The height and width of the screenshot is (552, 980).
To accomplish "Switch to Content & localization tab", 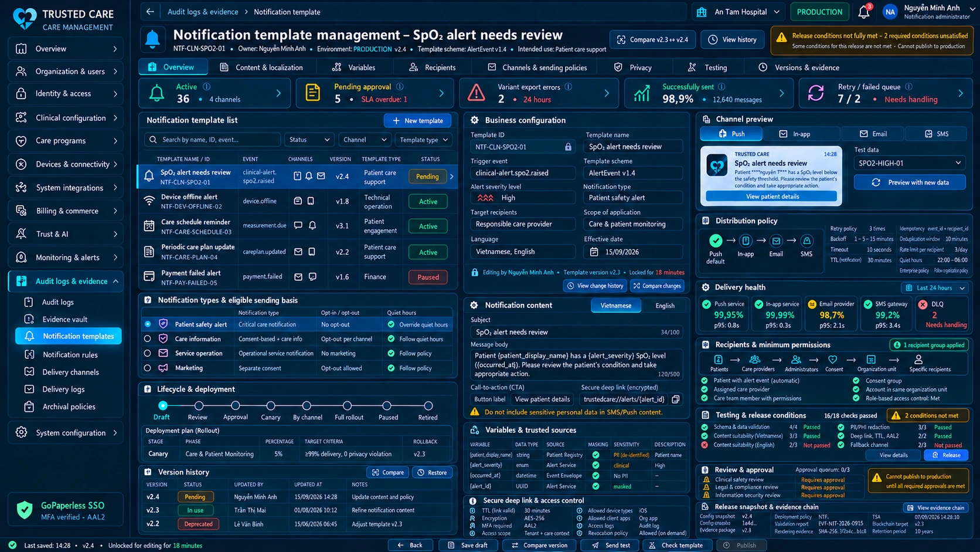I will [261, 67].
